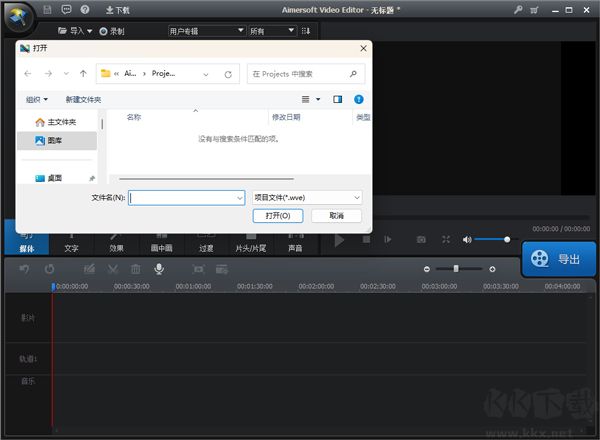Image resolution: width=600 pixels, height=440 pixels.
Task: Open the 组织 organize menu
Action: tap(37, 100)
